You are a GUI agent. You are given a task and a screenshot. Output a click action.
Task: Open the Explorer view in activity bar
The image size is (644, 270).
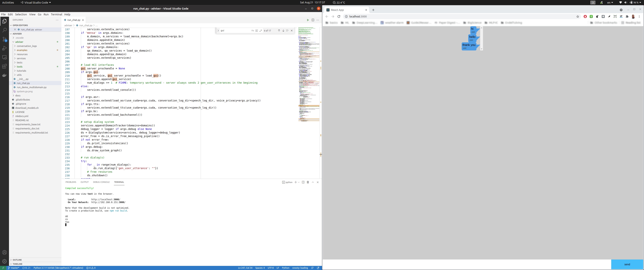[4, 21]
